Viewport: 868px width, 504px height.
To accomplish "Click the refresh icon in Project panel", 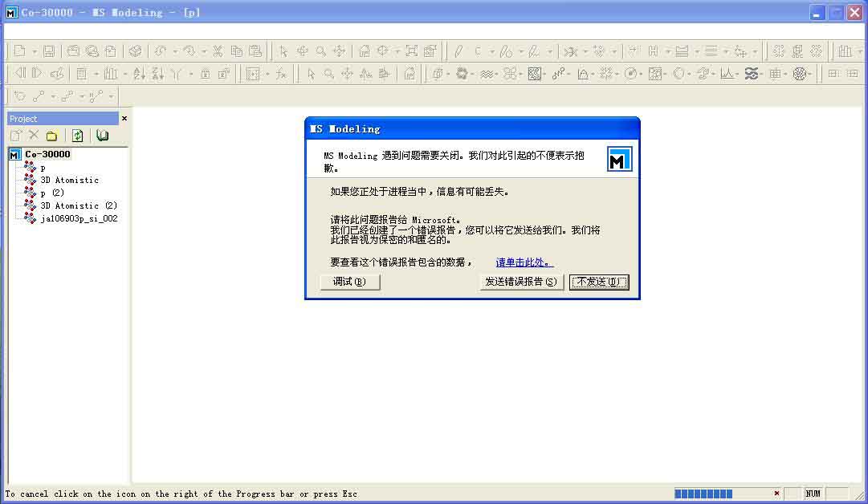I will pyautogui.click(x=78, y=136).
